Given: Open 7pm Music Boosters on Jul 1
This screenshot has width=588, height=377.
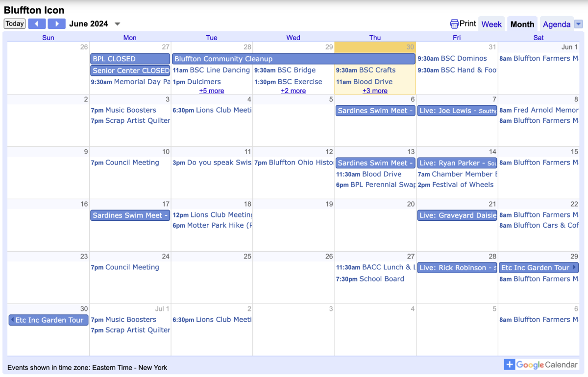Looking at the screenshot, I should coord(123,320).
